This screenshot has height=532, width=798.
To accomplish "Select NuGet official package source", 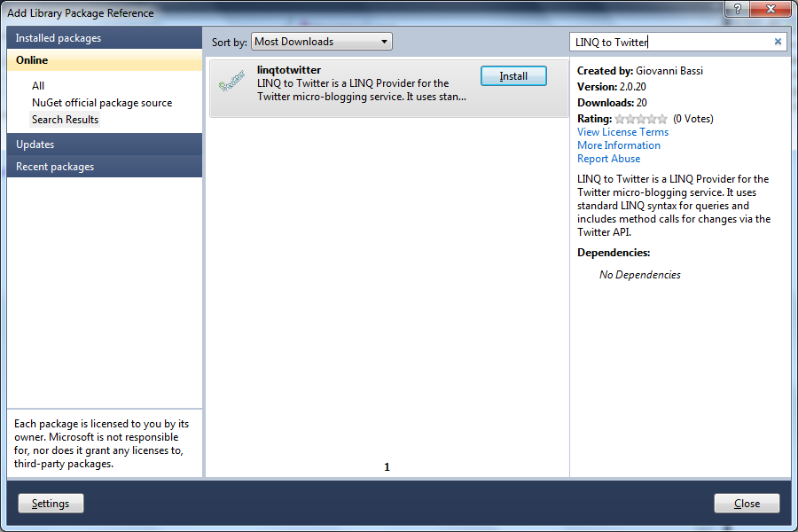I will pos(102,103).
